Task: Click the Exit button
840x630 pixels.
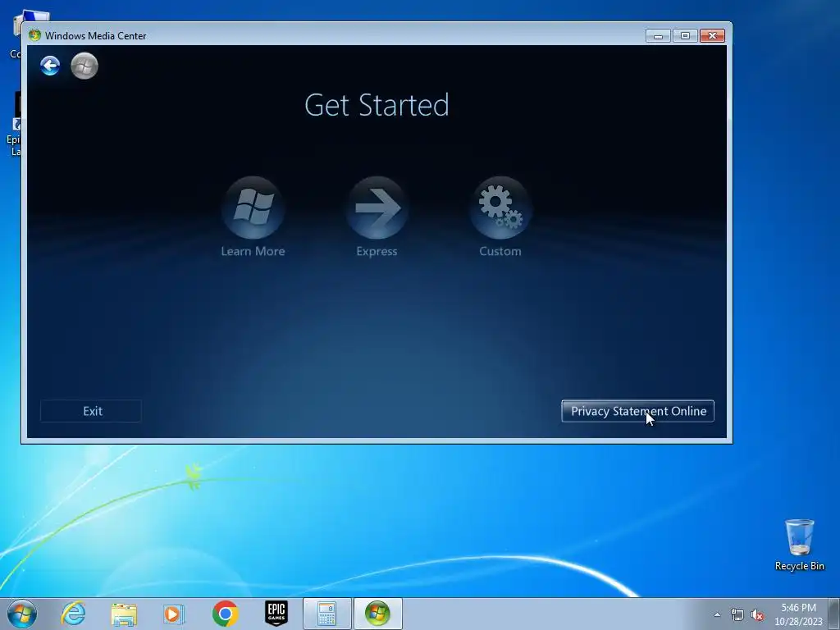Action: point(91,411)
